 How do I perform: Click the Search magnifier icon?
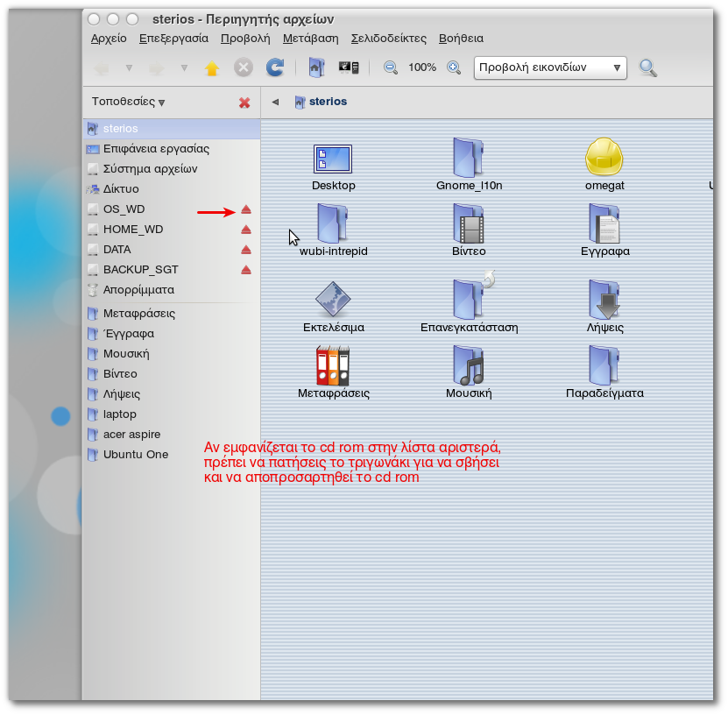[x=648, y=67]
